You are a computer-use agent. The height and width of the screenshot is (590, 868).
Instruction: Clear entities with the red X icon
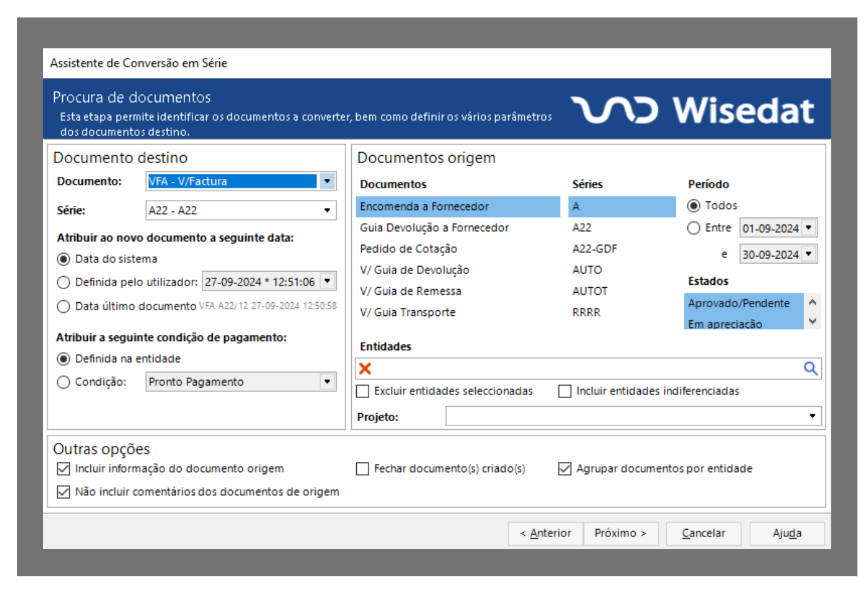pos(366,369)
